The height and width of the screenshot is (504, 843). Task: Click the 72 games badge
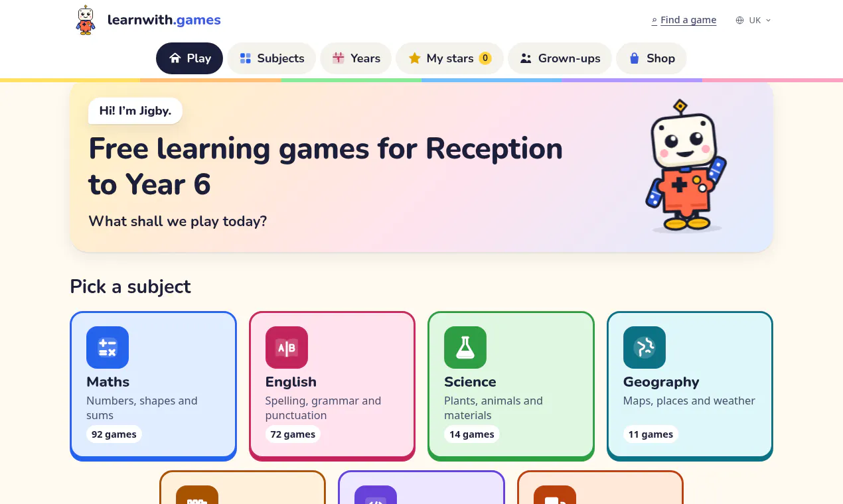pos(293,434)
